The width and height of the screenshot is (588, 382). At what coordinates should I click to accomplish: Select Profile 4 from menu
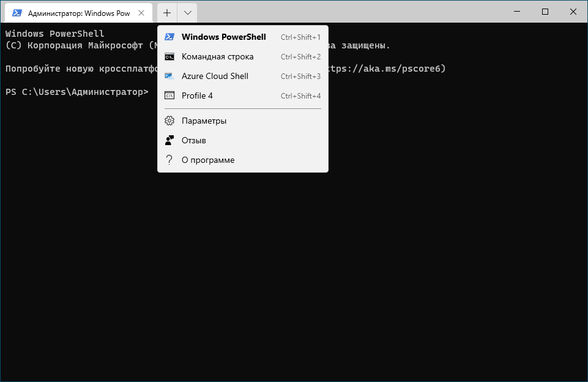click(243, 95)
